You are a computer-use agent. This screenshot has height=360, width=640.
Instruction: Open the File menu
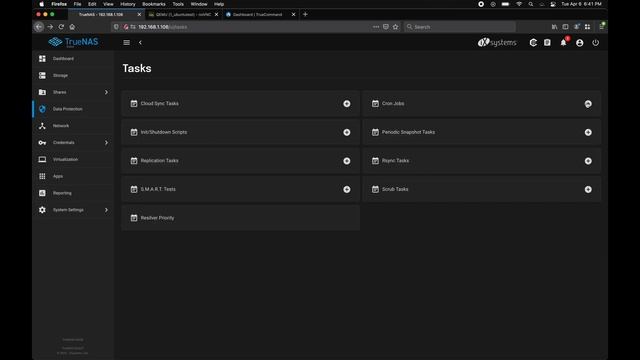pos(77,4)
